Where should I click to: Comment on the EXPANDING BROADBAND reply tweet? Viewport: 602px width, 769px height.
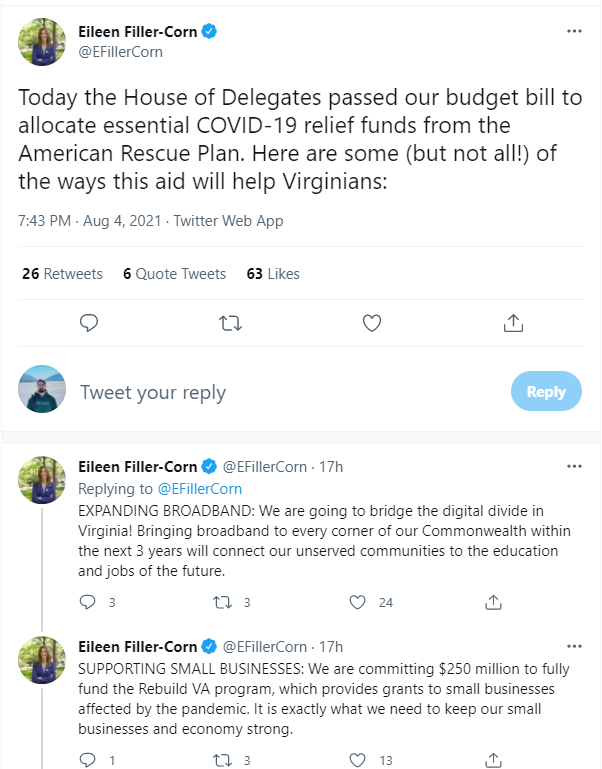87,602
